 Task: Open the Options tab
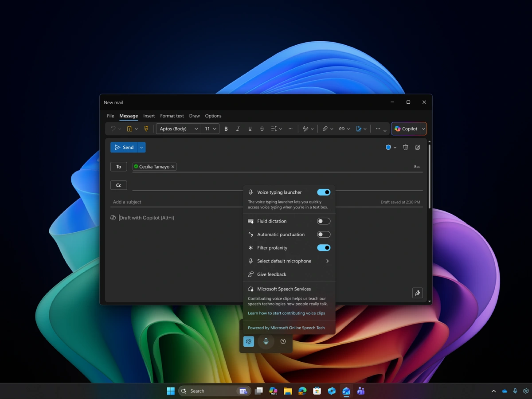[x=213, y=116]
